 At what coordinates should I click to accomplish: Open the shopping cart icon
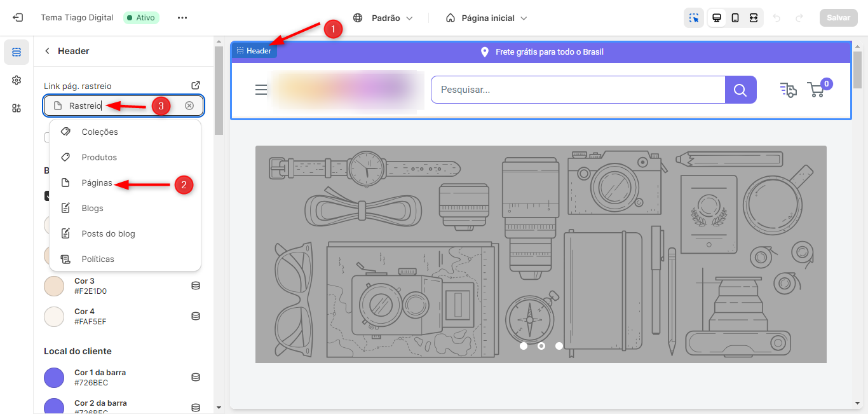[817, 90]
